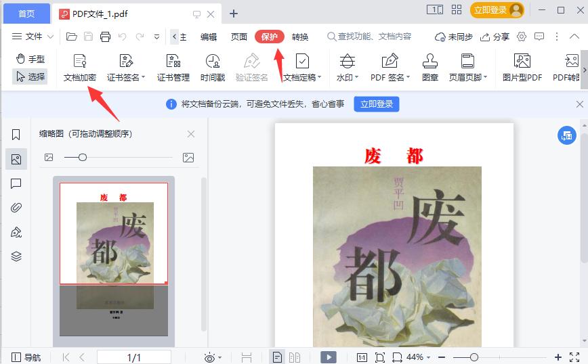This screenshot has height=364, width=588.
Task: Click the small thumbnail size icon
Action: click(49, 157)
